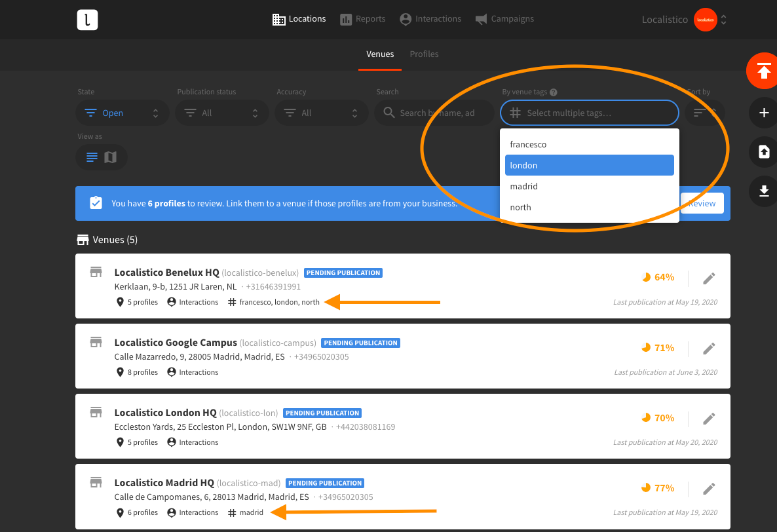This screenshot has height=532, width=777.
Task: Click London HQ Pending Publication badge
Action: click(322, 413)
